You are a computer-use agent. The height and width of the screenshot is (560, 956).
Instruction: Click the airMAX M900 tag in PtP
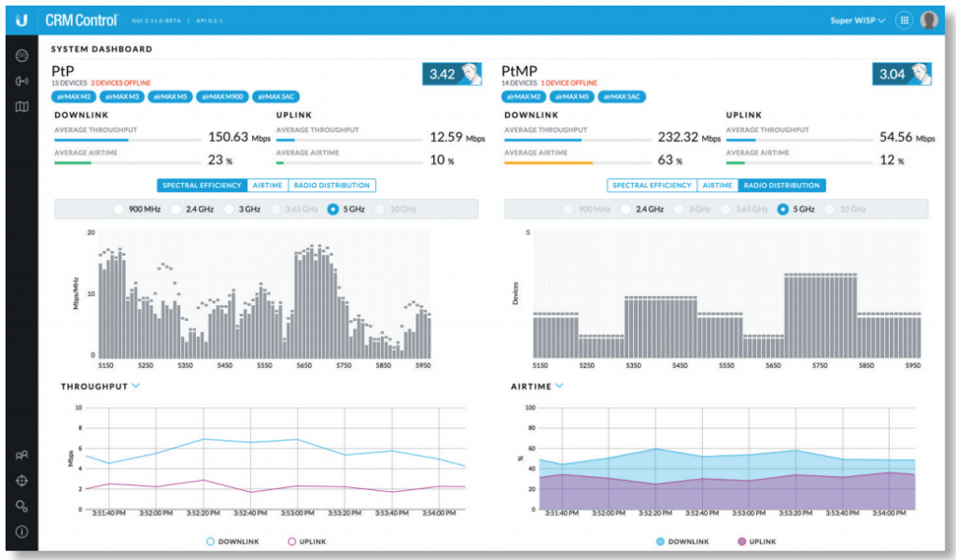pyautogui.click(x=224, y=96)
